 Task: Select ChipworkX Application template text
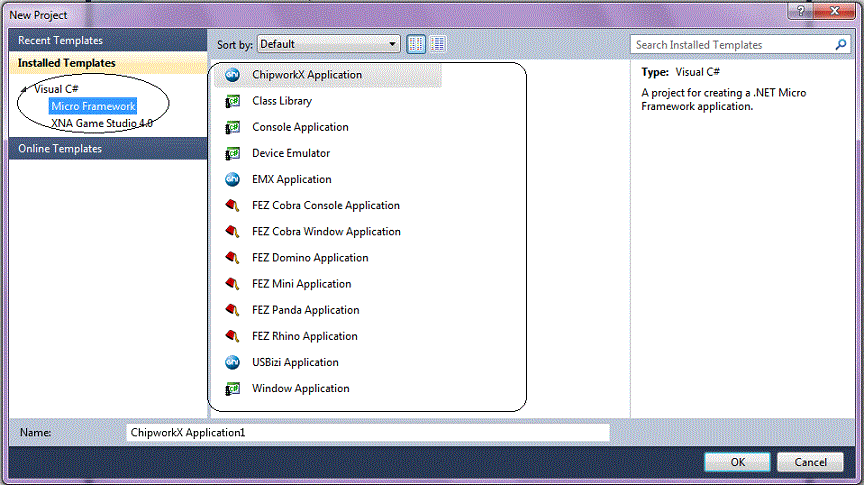(307, 75)
